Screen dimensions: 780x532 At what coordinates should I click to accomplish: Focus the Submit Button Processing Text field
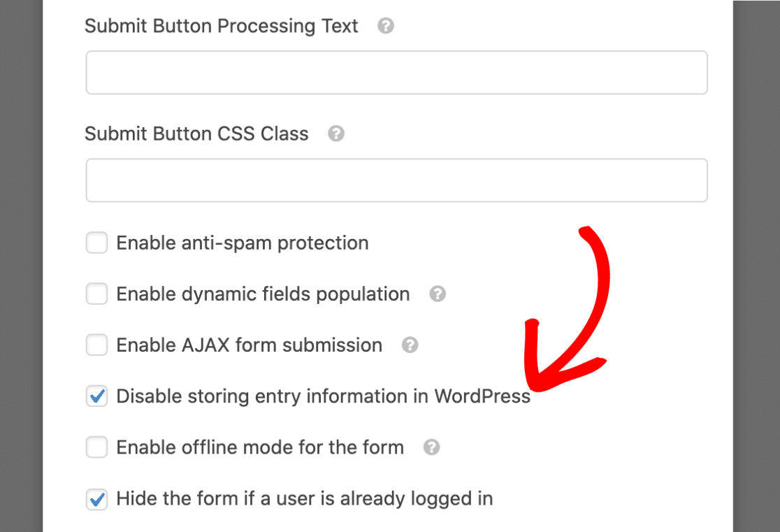[x=396, y=72]
